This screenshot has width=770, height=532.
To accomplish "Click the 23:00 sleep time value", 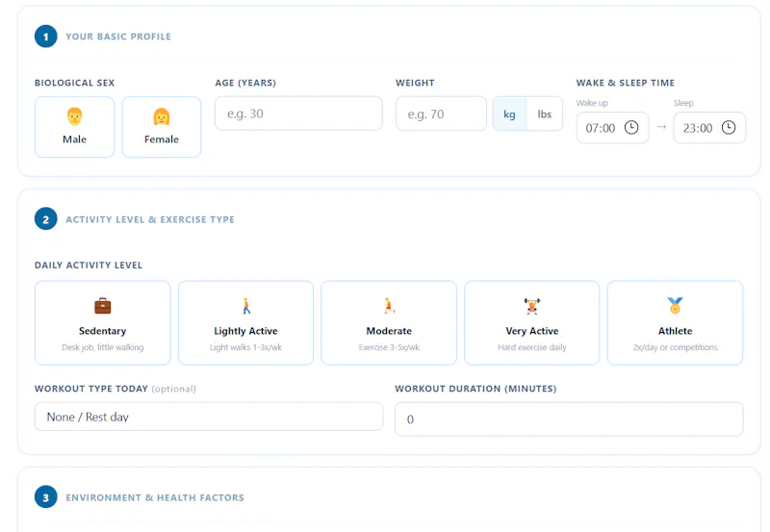I will click(697, 128).
